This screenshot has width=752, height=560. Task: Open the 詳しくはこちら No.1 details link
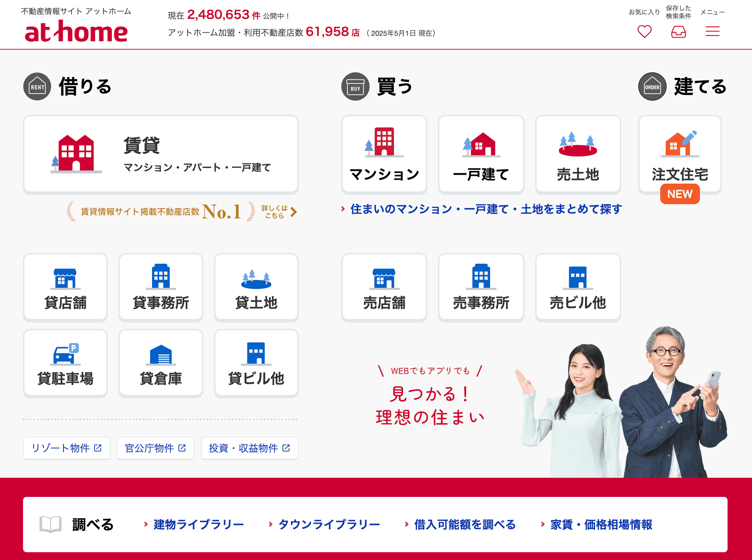click(277, 212)
